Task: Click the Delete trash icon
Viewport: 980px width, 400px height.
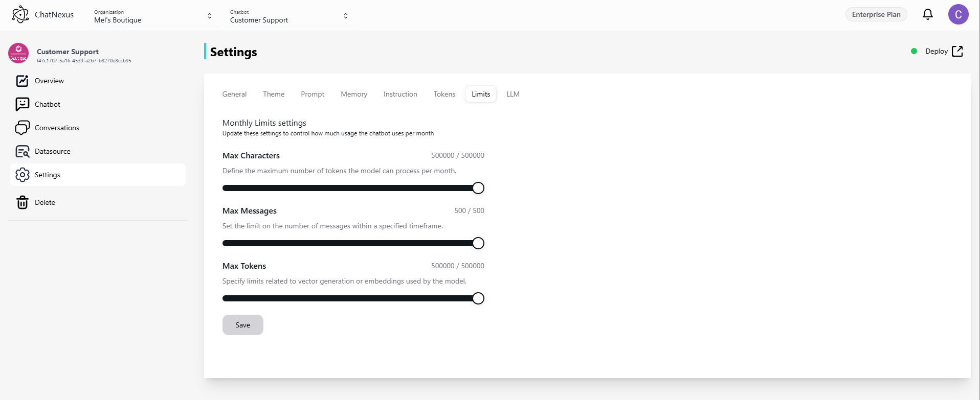Action: (x=23, y=202)
